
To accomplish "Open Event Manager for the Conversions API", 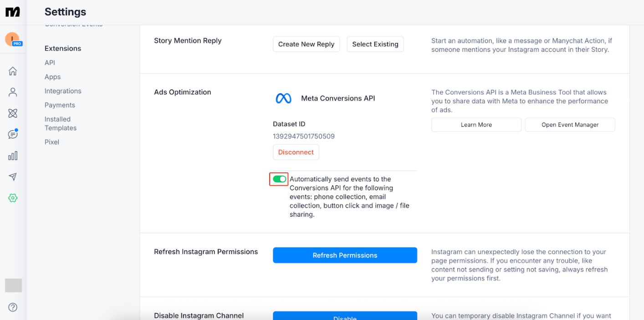I will (570, 124).
